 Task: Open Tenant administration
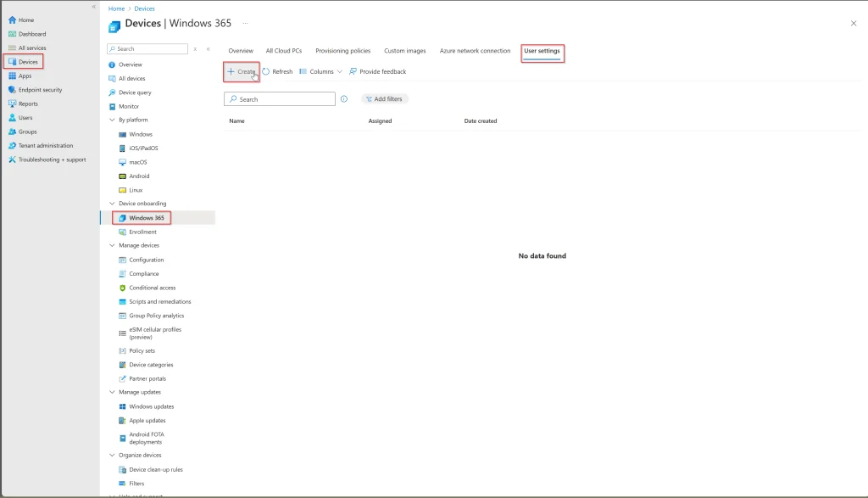click(41, 146)
